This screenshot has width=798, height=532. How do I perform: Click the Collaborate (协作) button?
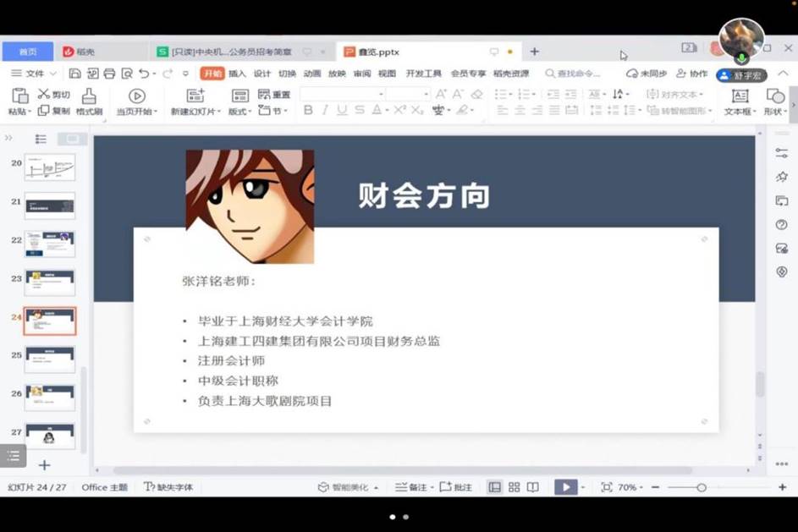tap(692, 74)
